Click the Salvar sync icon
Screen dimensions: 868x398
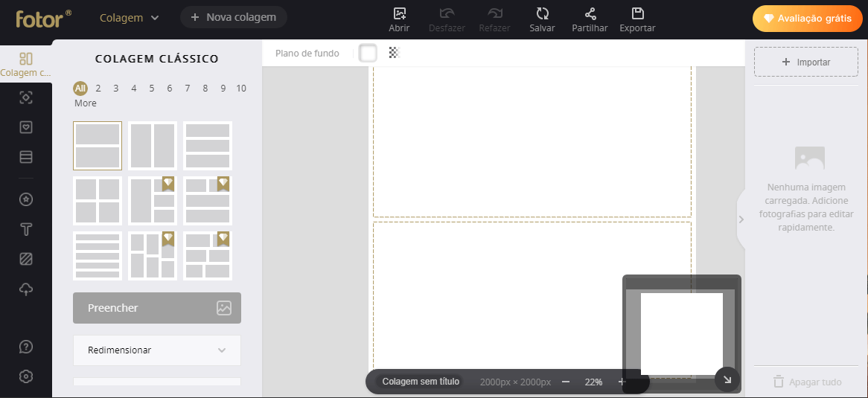pos(542,13)
